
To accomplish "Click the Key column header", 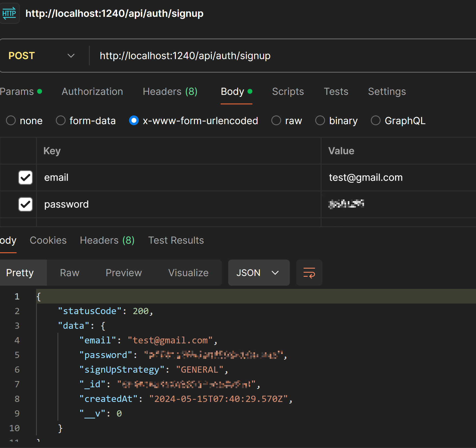I will click(52, 151).
